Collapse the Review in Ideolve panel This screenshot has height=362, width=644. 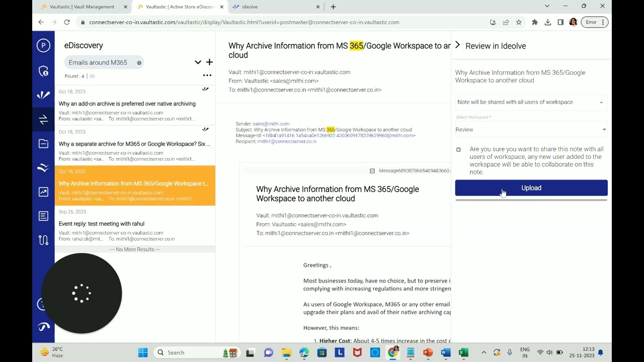coord(457,45)
